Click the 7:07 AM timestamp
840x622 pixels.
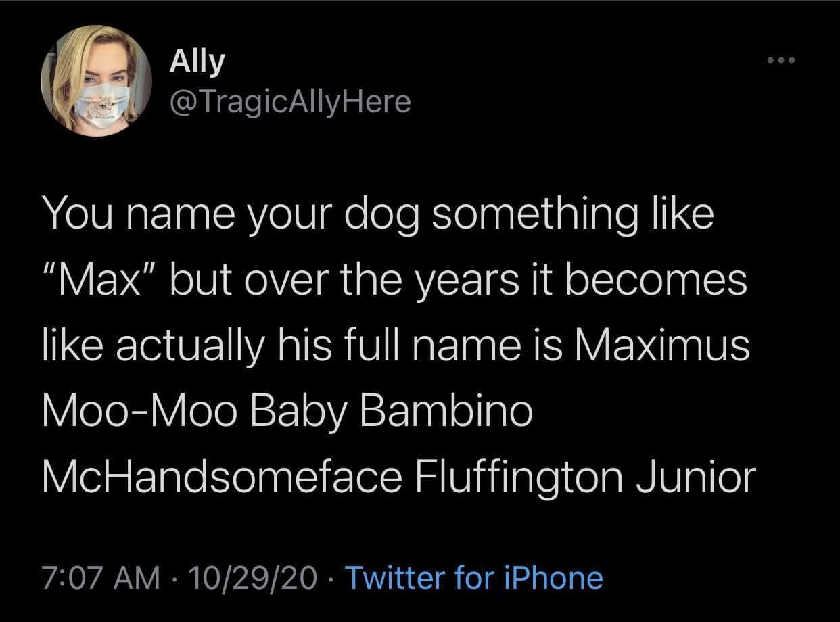click(101, 578)
